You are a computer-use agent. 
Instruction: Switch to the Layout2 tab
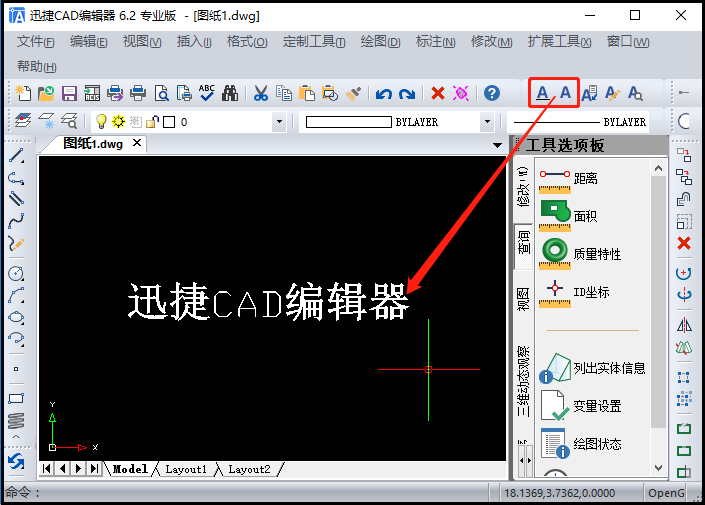249,469
